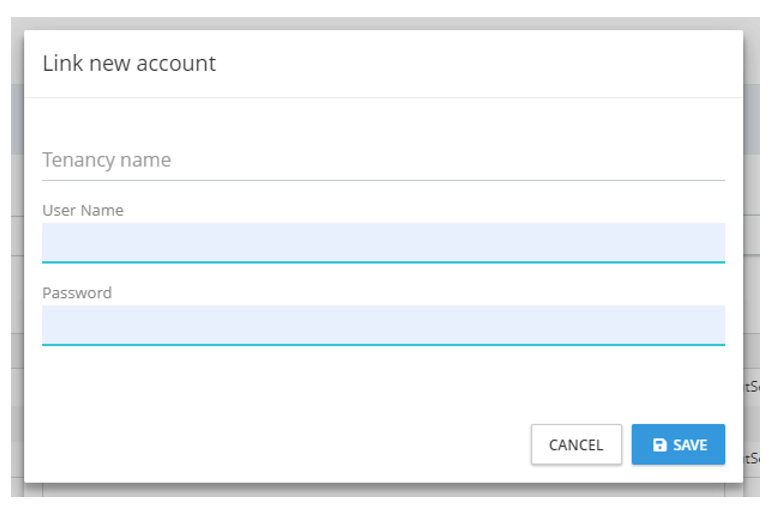771x519 pixels.
Task: Click the blank header area beside the title
Action: [x=480, y=63]
